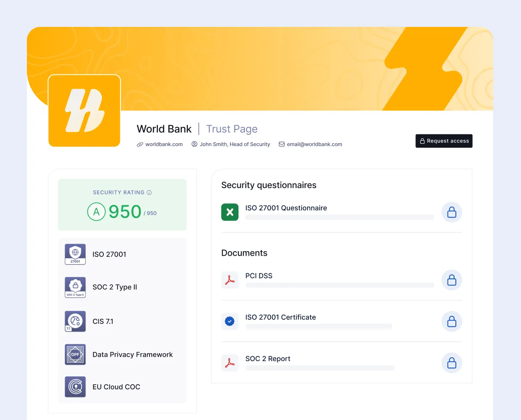Open the worldbank.com link
Screen dimensions: 521x420
point(164,144)
